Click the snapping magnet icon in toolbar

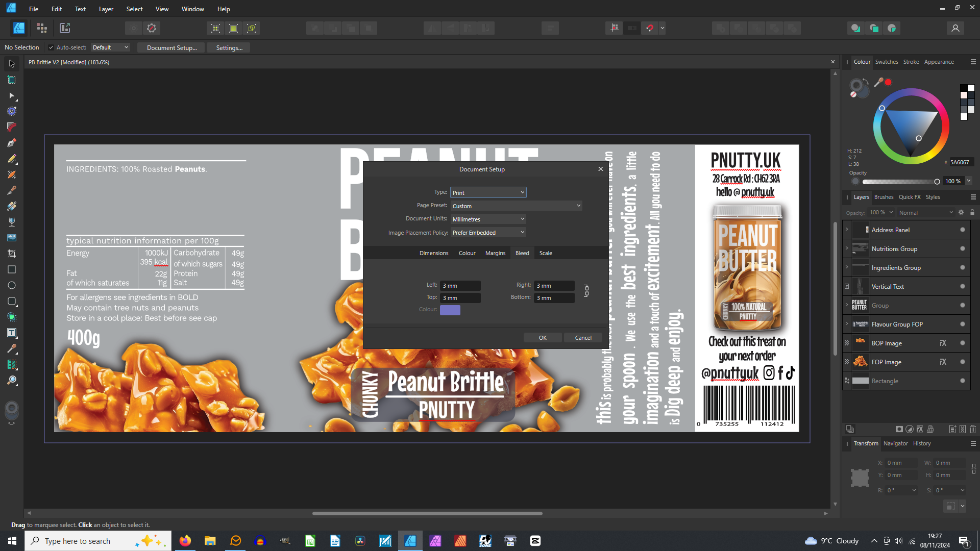click(x=650, y=28)
